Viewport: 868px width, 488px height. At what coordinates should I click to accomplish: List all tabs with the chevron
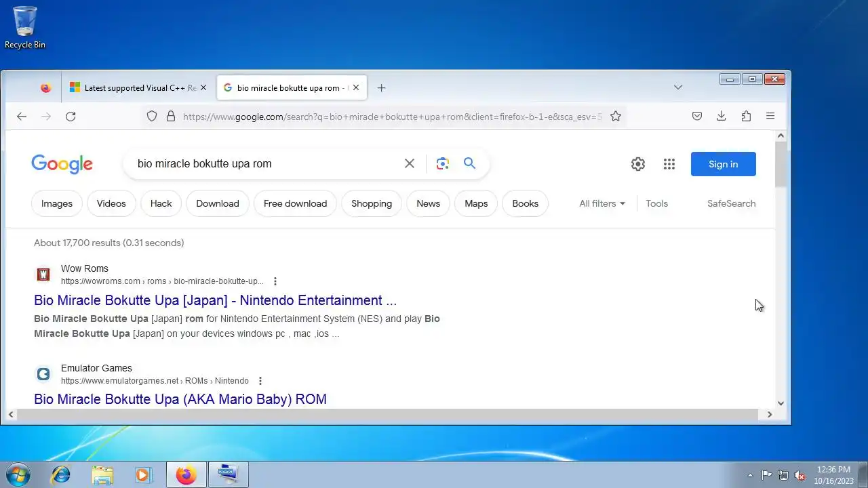pos(678,87)
